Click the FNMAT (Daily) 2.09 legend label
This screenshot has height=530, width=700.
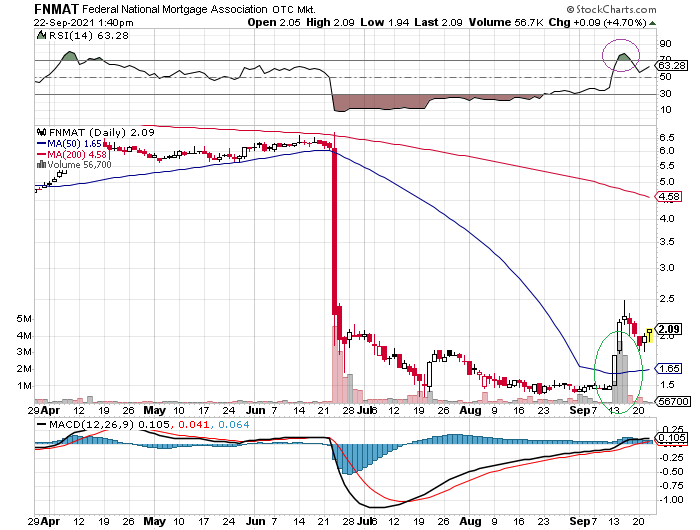[x=101, y=132]
